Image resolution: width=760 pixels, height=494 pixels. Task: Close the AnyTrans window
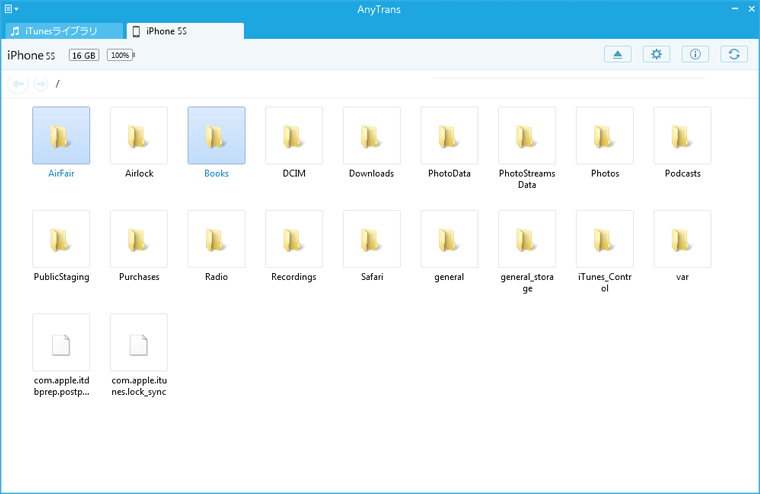click(x=751, y=9)
